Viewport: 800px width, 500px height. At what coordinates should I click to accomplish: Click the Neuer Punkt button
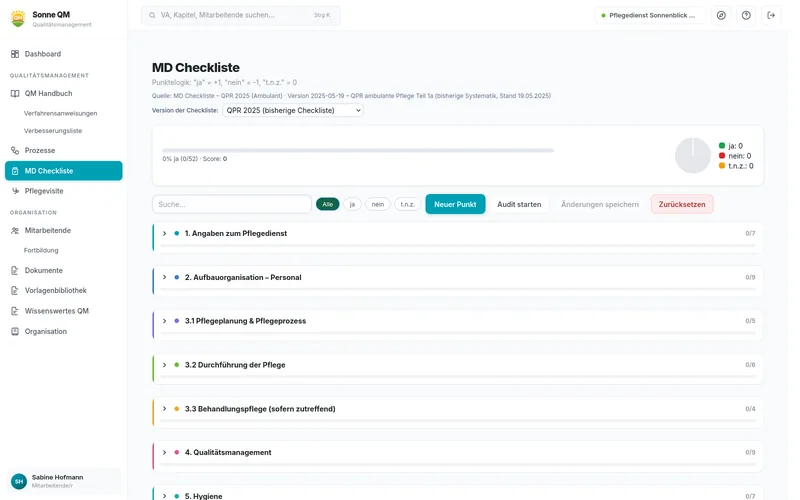point(455,204)
